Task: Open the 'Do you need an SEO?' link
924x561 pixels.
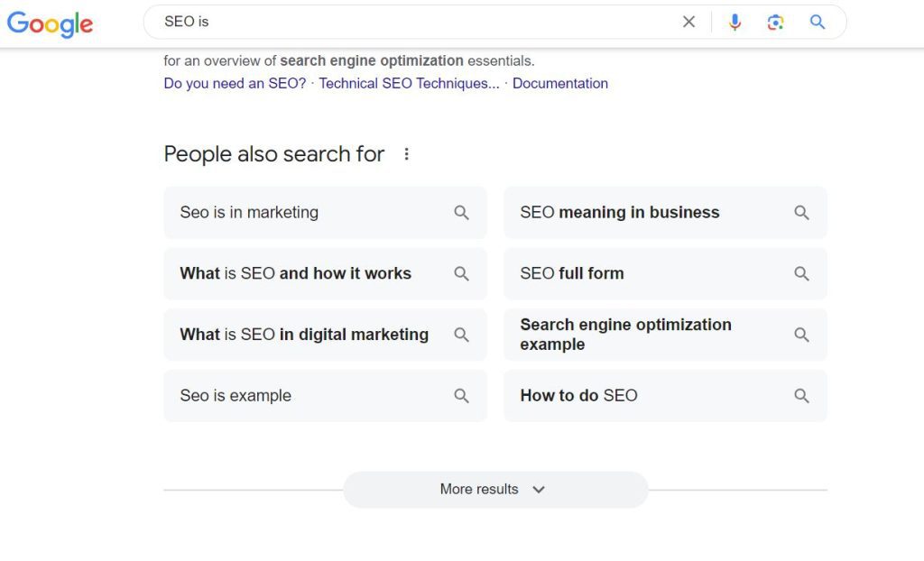Action: pyautogui.click(x=234, y=83)
